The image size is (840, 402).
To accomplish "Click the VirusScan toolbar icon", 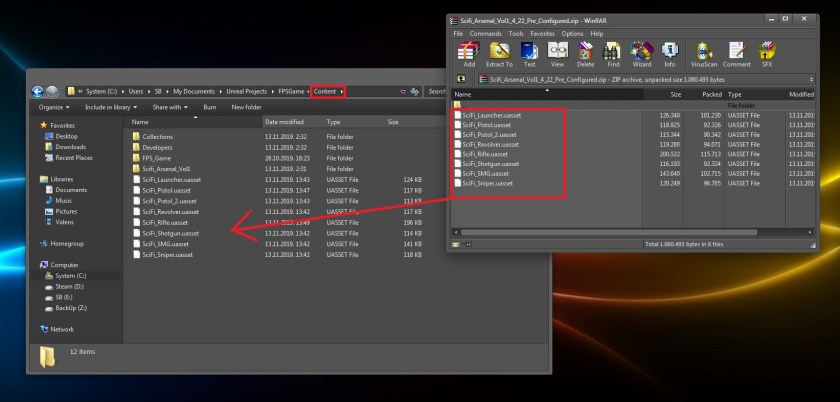I will pyautogui.click(x=705, y=53).
